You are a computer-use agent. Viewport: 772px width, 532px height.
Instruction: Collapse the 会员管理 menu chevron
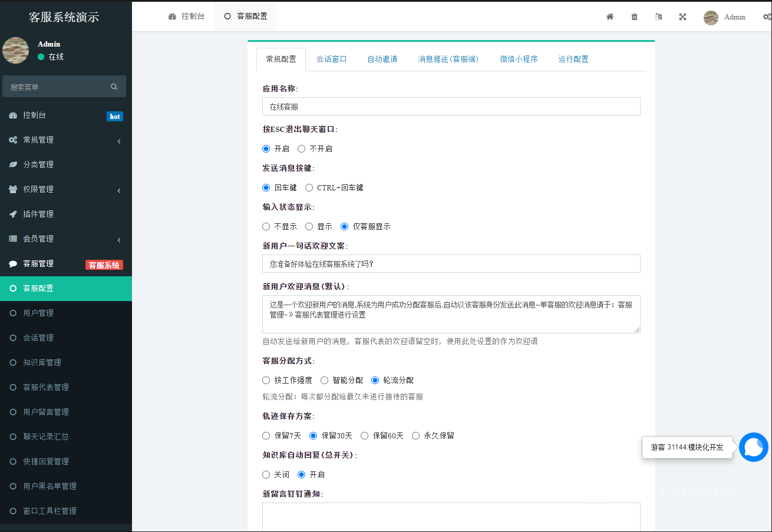(118, 239)
